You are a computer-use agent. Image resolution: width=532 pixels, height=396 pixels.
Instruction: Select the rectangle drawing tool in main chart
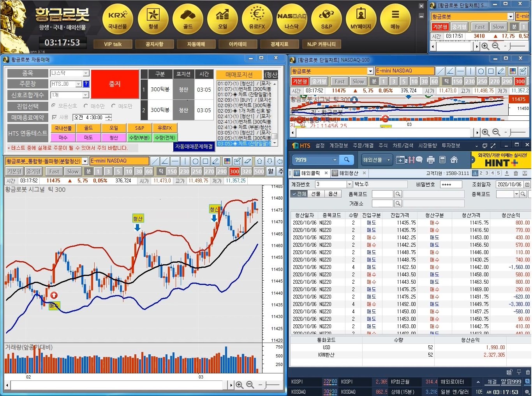coord(206,161)
